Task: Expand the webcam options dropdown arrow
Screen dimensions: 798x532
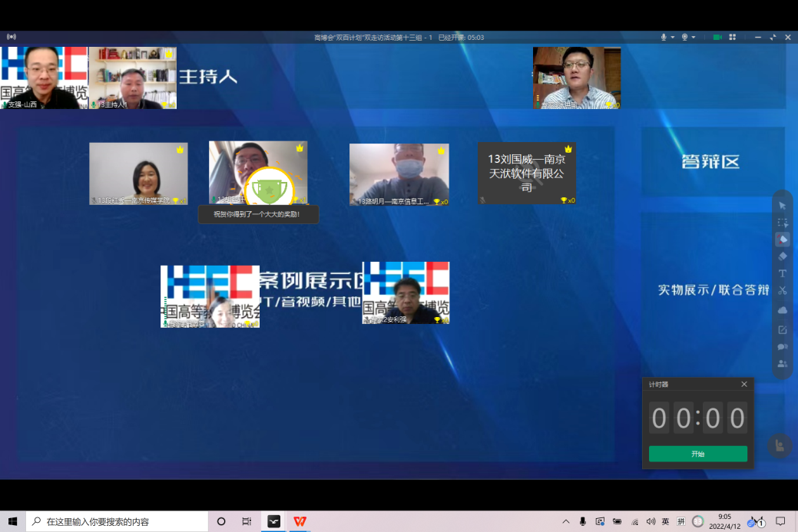Action: tap(694, 37)
